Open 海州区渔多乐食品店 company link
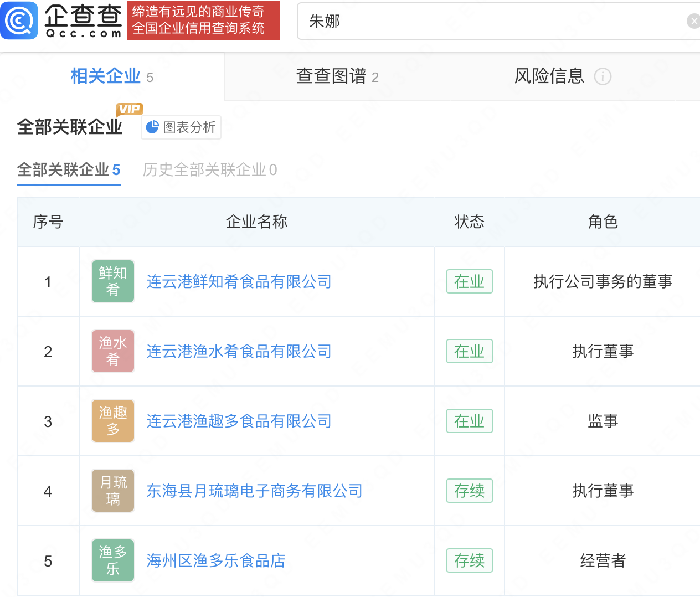 pyautogui.click(x=216, y=561)
